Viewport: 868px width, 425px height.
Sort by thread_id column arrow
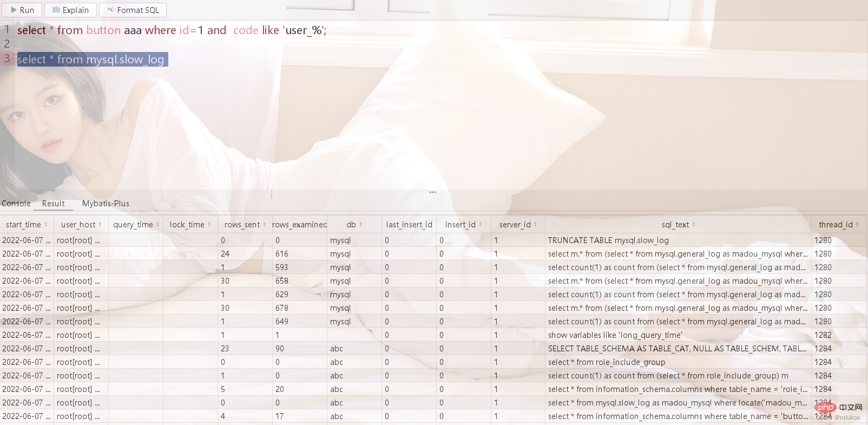pyautogui.click(x=857, y=225)
